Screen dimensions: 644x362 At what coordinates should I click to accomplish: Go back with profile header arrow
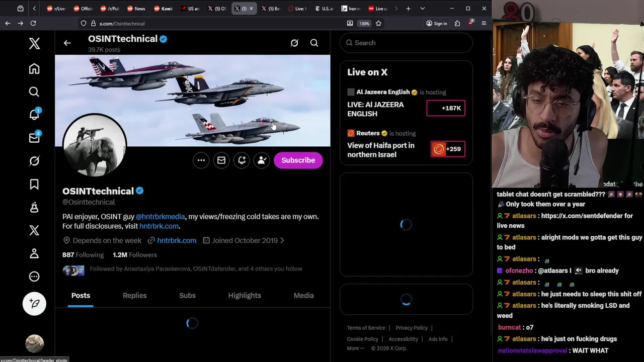coord(67,43)
